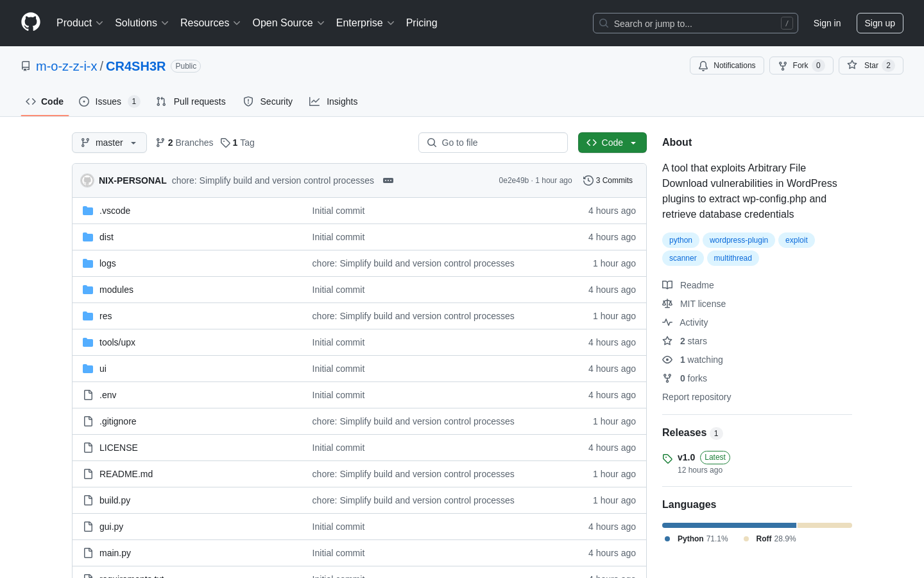
Task: Click the Go to file input
Action: 493,143
